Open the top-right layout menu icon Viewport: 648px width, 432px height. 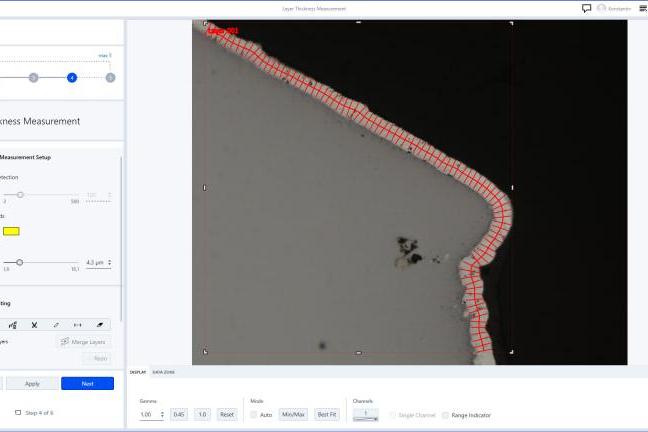click(x=643, y=8)
